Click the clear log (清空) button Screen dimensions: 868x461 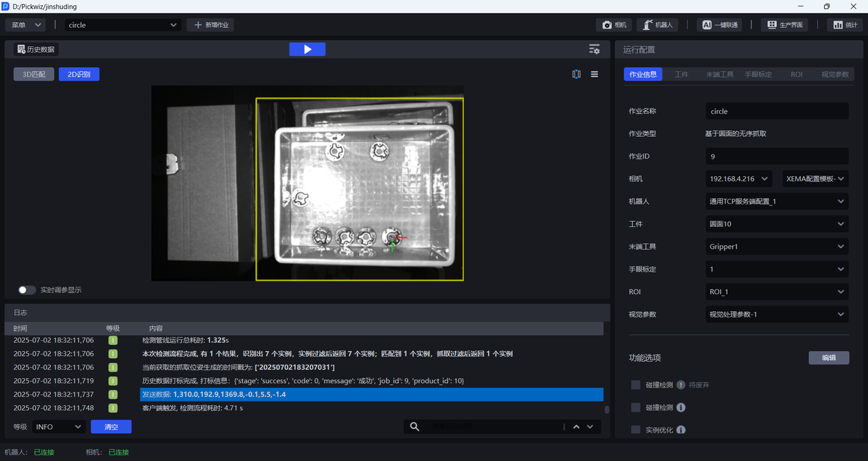tap(111, 427)
